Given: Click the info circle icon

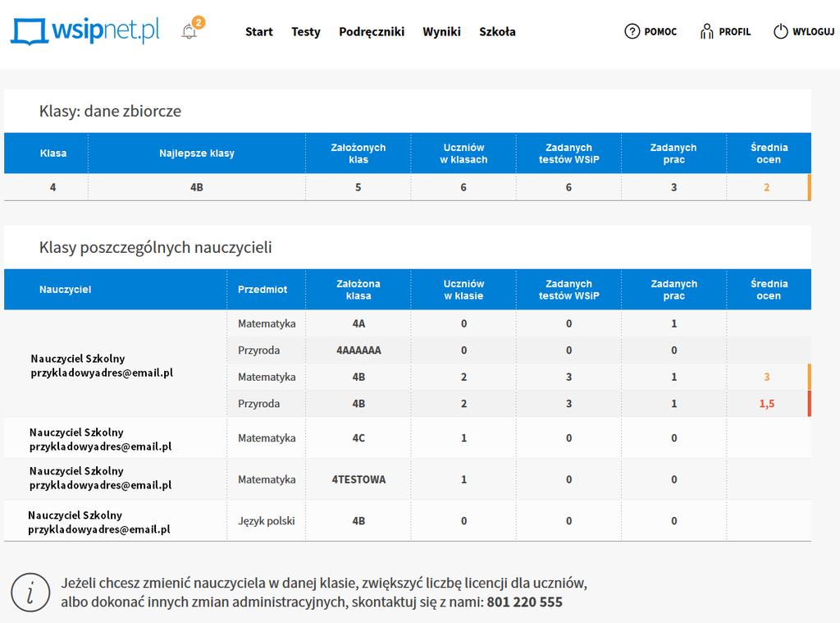Looking at the screenshot, I should pos(30,593).
